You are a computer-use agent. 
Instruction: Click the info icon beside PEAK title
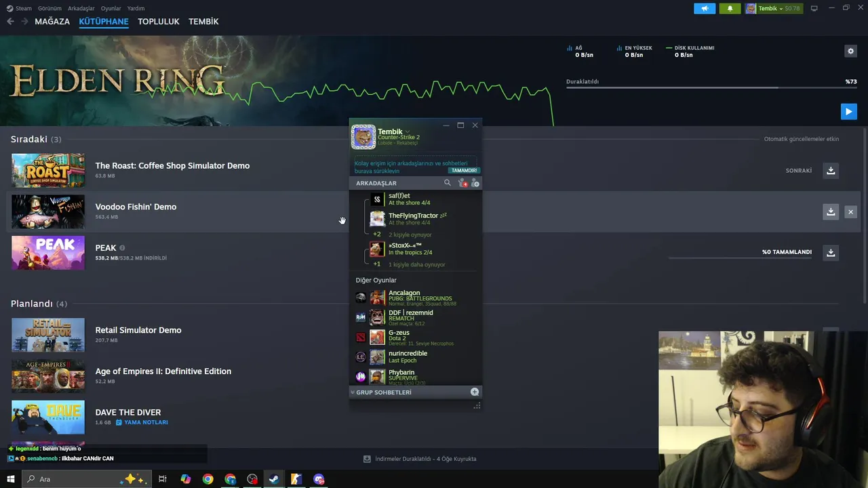click(122, 248)
